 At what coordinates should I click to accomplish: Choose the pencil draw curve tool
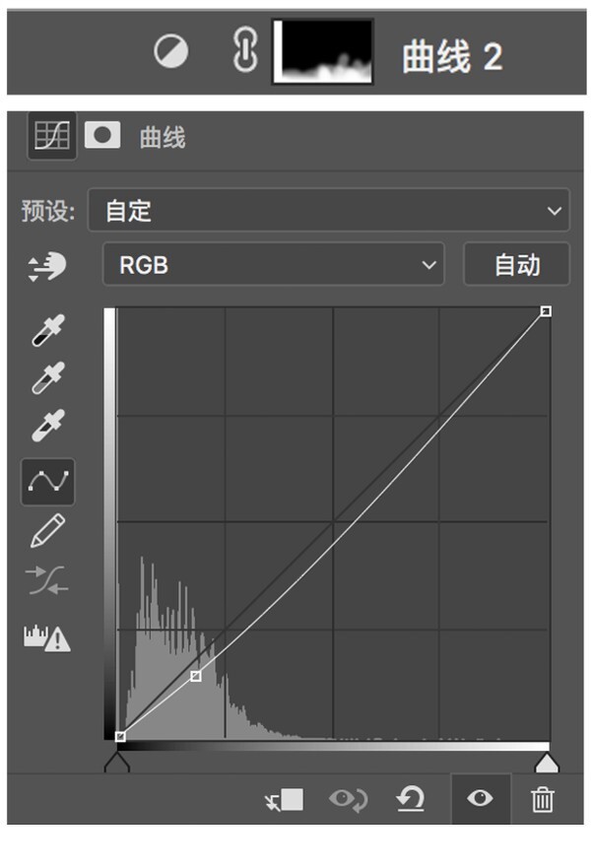pyautogui.click(x=48, y=530)
